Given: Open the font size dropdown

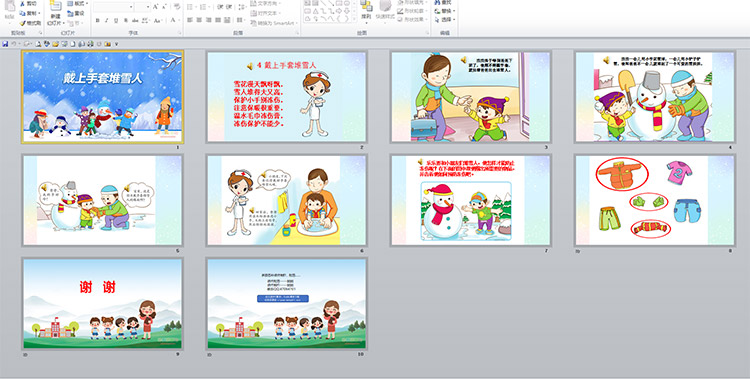Looking at the screenshot, I should (143, 7).
